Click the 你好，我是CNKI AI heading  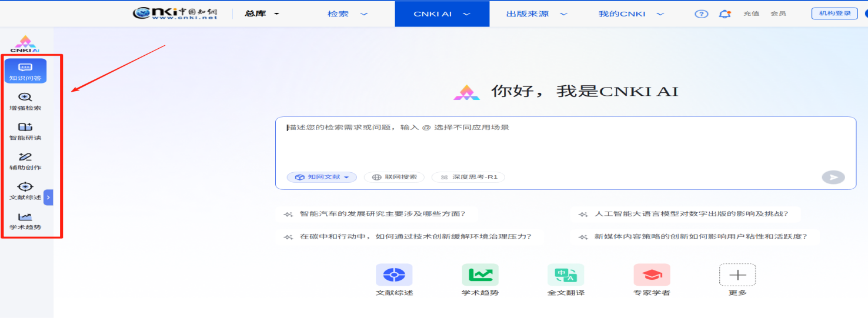(585, 91)
